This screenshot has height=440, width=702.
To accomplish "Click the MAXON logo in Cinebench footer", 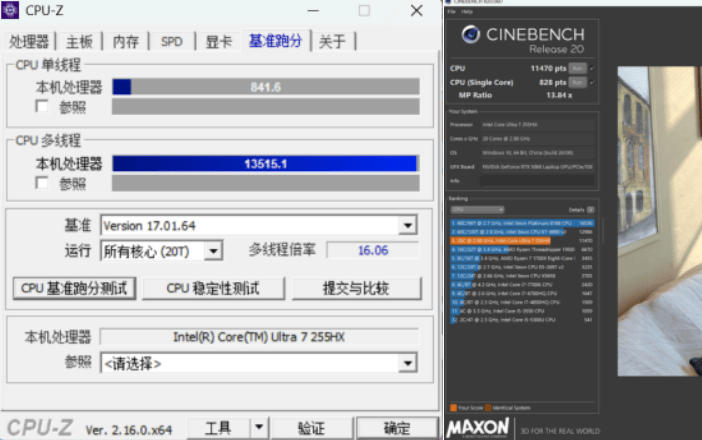I will pos(478,428).
